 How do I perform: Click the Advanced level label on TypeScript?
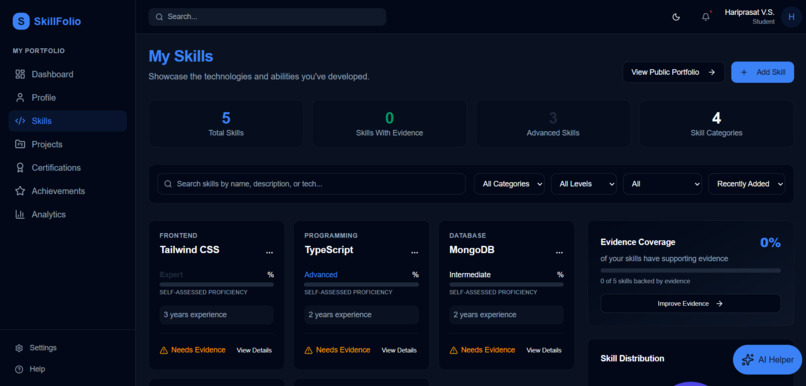(321, 275)
